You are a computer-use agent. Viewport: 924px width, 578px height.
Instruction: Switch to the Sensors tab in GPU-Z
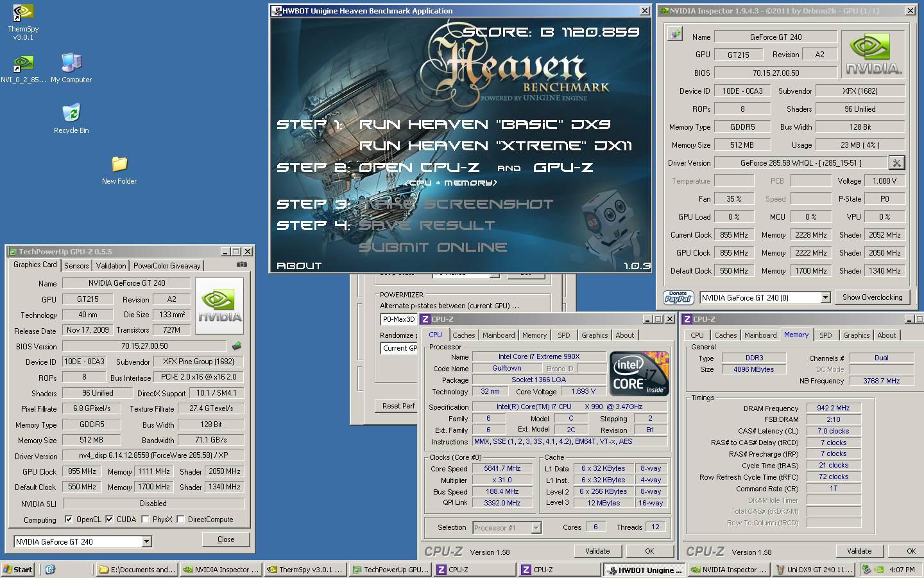tap(76, 265)
